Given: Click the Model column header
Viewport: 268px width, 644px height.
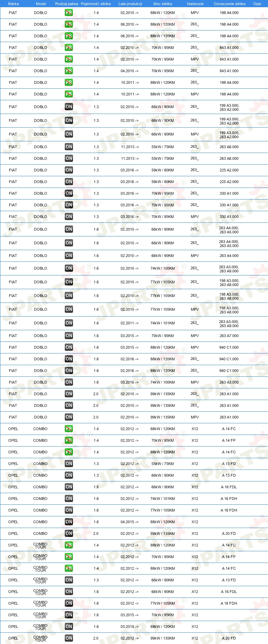Looking at the screenshot, I should (41, 4).
